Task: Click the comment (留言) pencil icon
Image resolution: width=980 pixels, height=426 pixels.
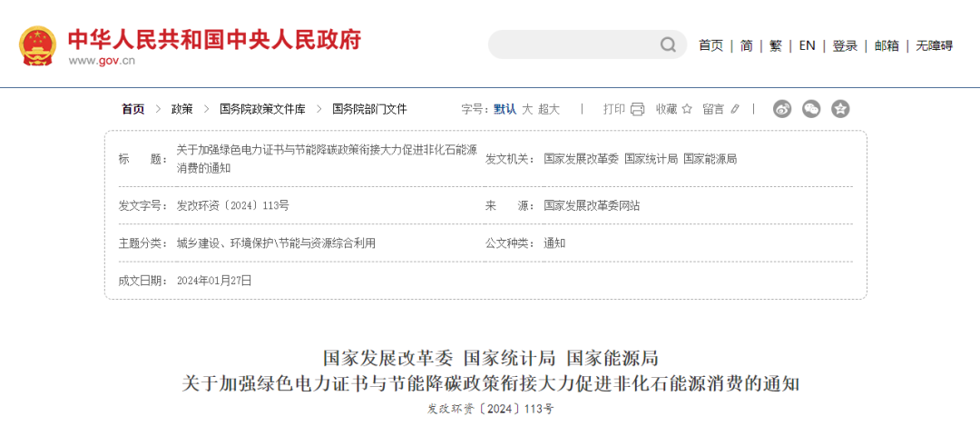Action: (735, 109)
